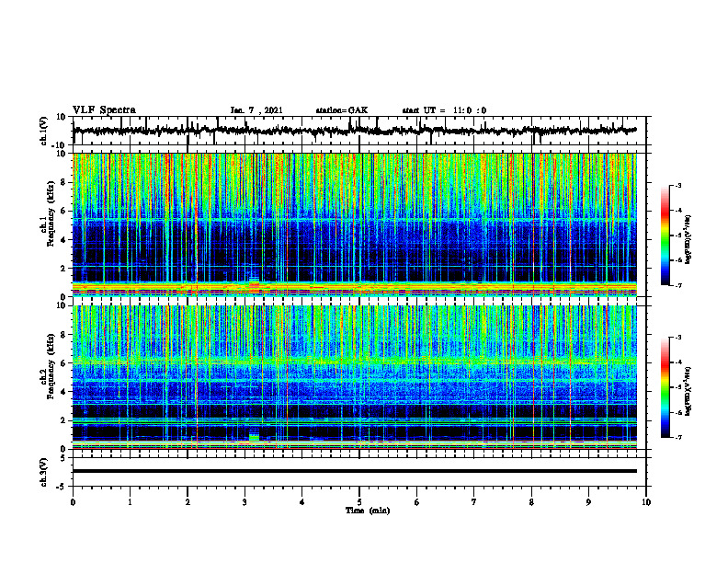Viewport: 728px width, 563px height.
Task: Click time axis tick label "8"
Action: (x=531, y=502)
